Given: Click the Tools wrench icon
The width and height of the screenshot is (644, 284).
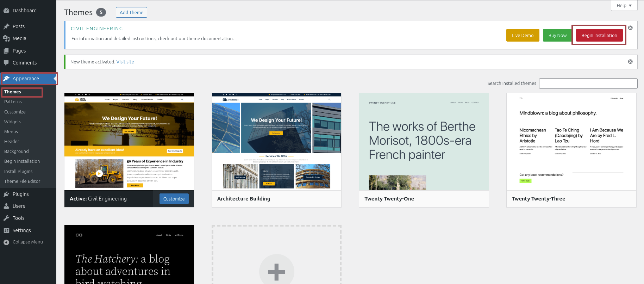Looking at the screenshot, I should point(6,218).
